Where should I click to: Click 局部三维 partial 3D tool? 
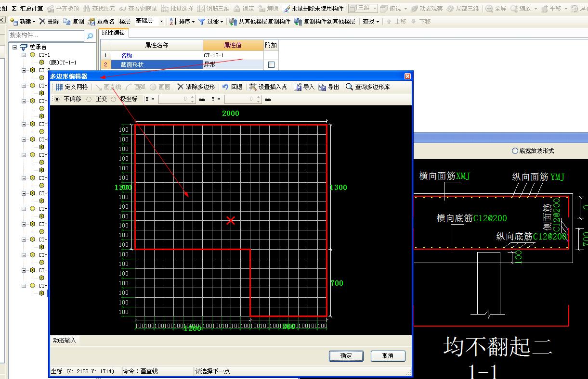click(462, 9)
